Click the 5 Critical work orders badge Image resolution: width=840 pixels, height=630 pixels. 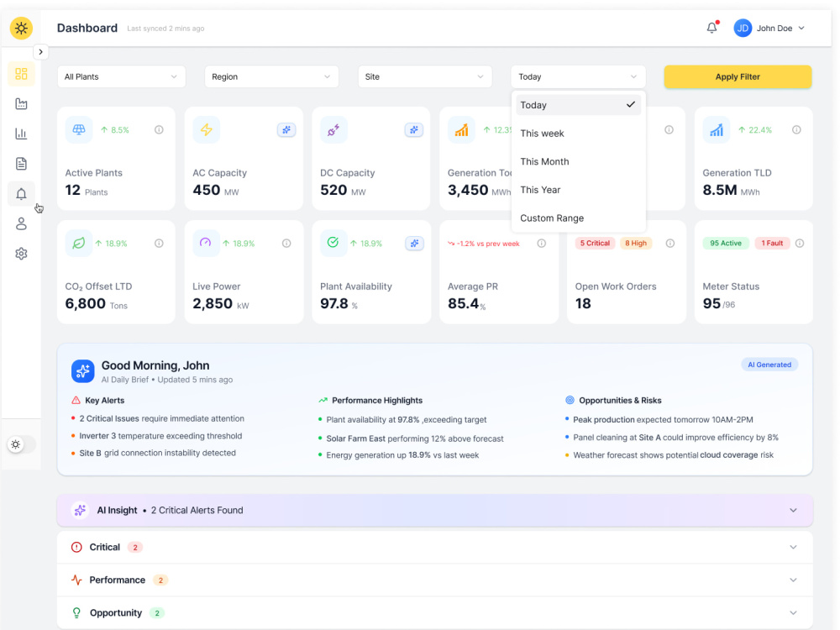pyautogui.click(x=595, y=244)
